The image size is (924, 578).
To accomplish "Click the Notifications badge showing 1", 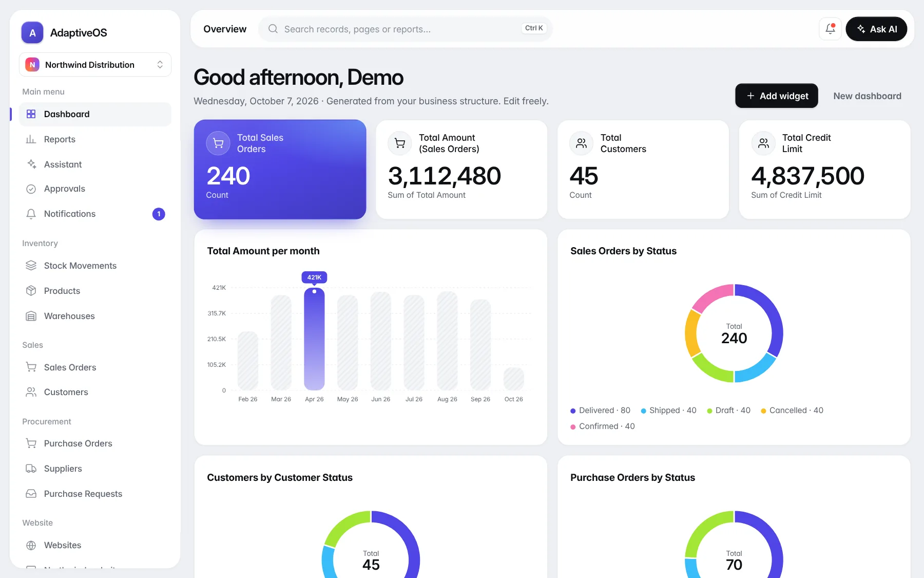I will coord(159,214).
